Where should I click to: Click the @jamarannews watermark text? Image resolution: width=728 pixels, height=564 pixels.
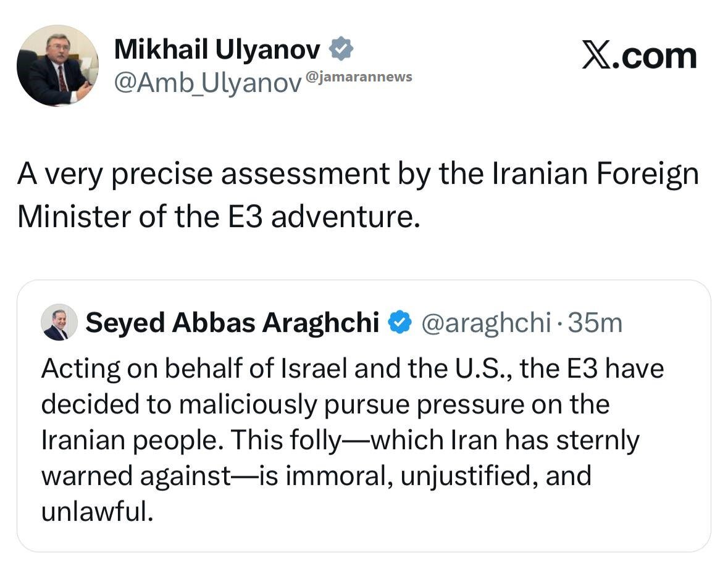point(358,77)
